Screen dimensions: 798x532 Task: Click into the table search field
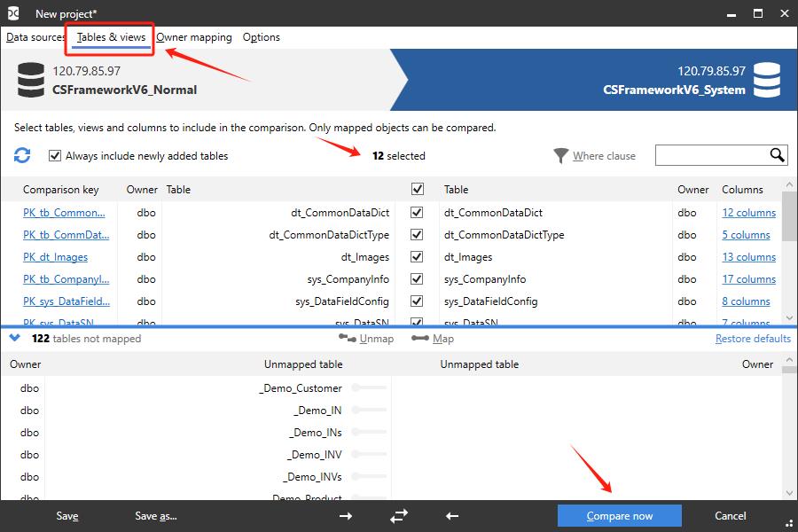point(711,156)
